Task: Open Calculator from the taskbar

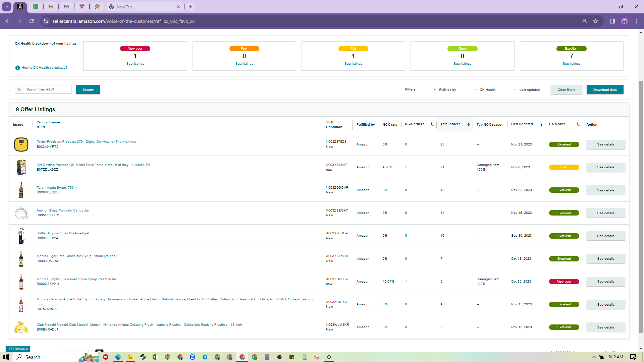Action: [x=267, y=357]
